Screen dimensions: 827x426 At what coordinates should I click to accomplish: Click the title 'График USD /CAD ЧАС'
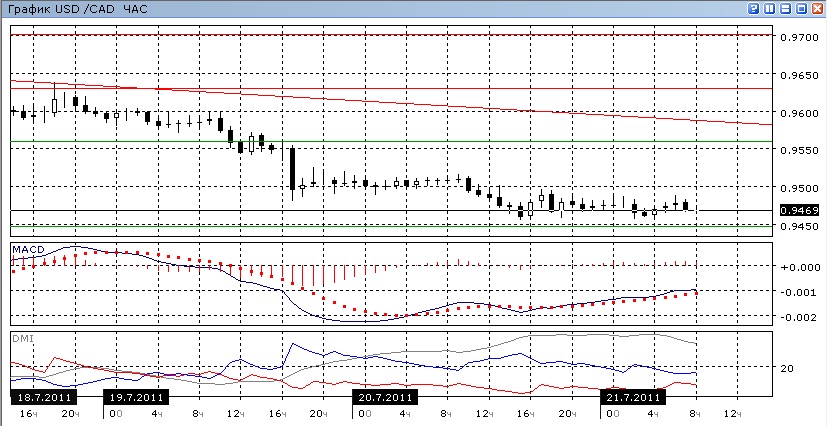tap(76, 9)
